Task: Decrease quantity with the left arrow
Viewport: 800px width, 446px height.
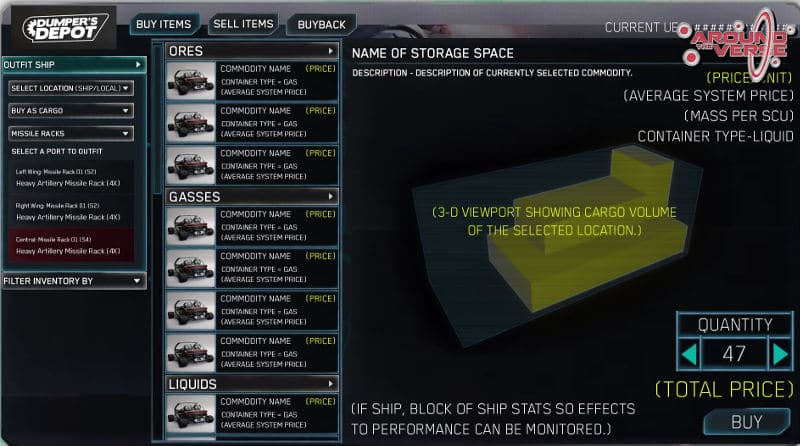Action: tap(689, 354)
